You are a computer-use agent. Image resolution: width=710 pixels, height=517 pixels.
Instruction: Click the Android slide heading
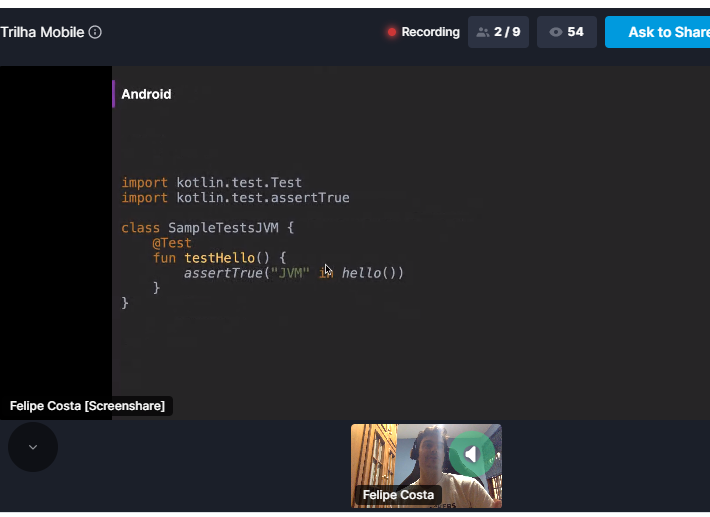coord(146,94)
